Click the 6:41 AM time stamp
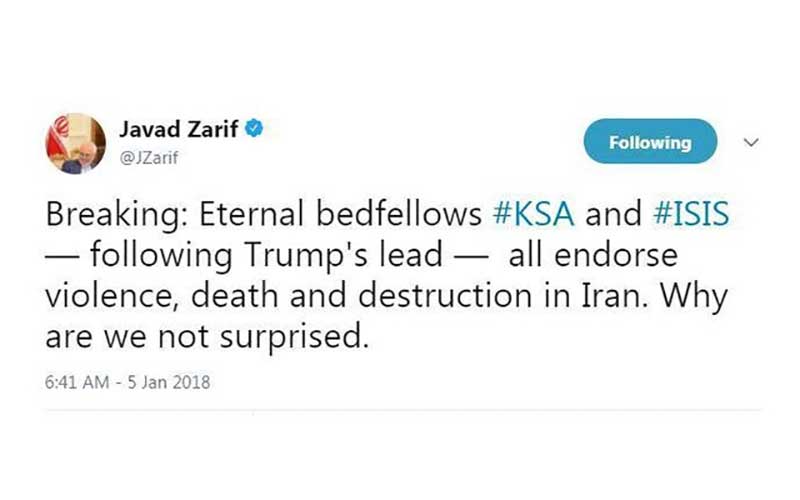The height and width of the screenshot is (500, 800). (x=74, y=384)
